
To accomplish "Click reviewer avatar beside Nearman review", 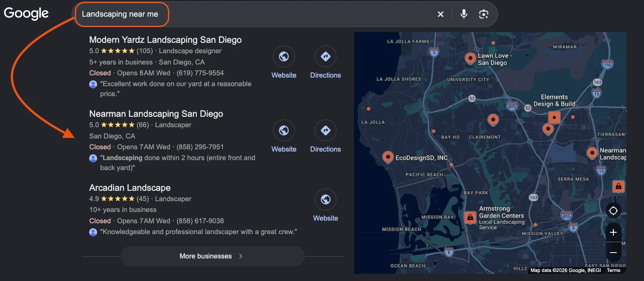I will point(93,158).
